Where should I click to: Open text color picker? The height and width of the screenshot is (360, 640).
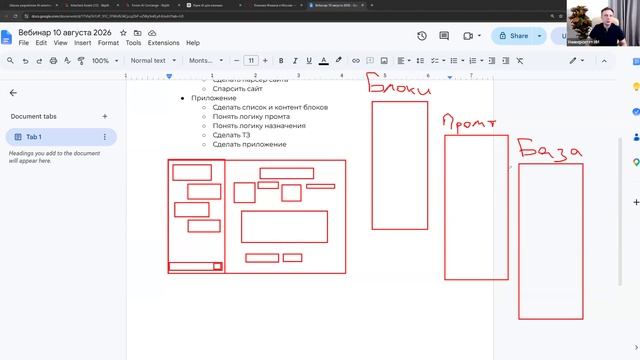click(x=324, y=61)
